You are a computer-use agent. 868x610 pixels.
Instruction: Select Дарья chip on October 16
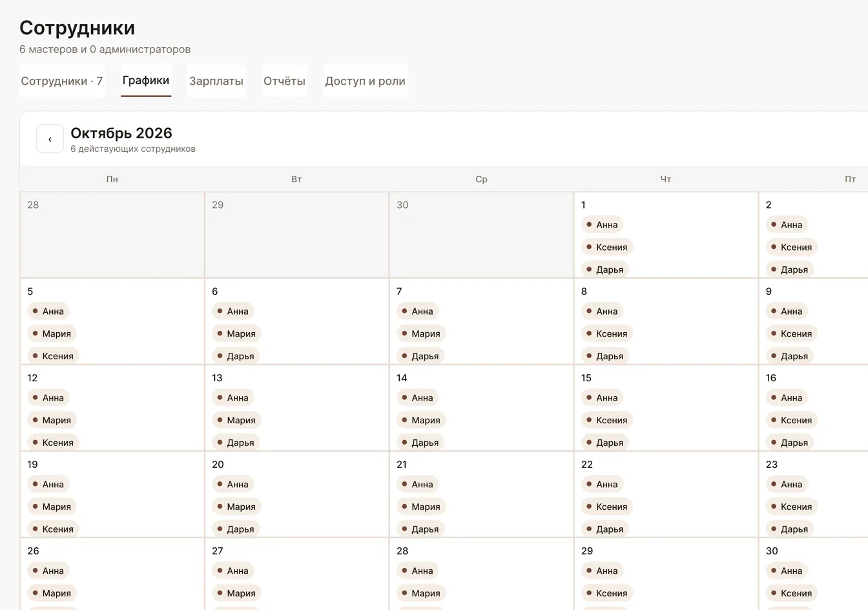pos(789,443)
